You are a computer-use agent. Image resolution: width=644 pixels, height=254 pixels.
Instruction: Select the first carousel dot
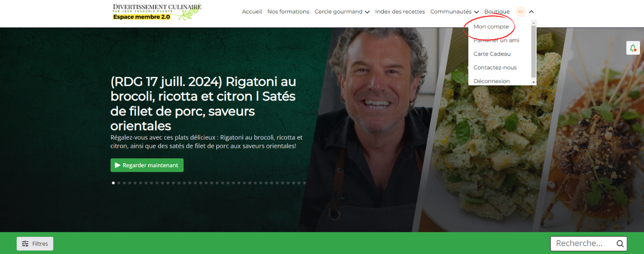[x=113, y=183]
